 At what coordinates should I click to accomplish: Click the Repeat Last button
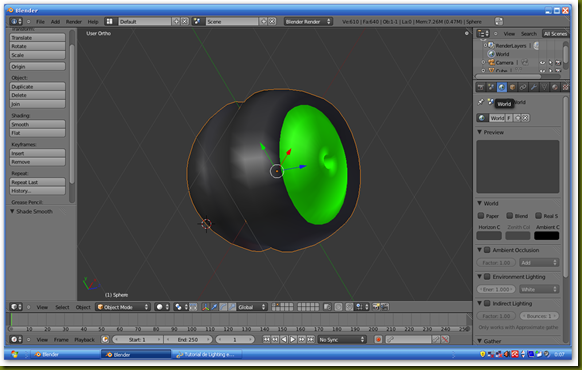37,182
